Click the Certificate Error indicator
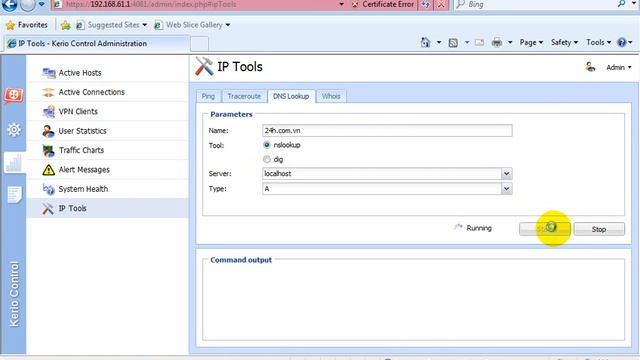 [383, 4]
